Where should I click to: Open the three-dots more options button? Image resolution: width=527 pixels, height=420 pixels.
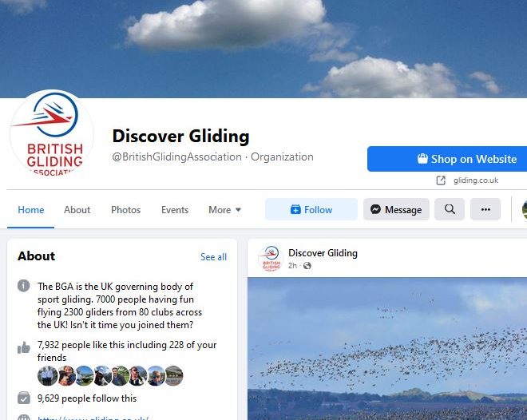click(485, 209)
